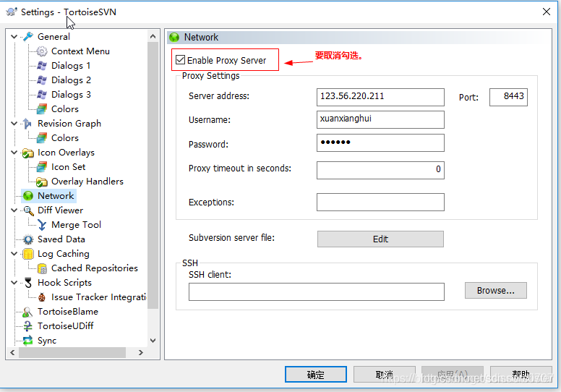The height and width of the screenshot is (392, 561).
Task: Click the Network globe icon in tree
Action: 28,196
